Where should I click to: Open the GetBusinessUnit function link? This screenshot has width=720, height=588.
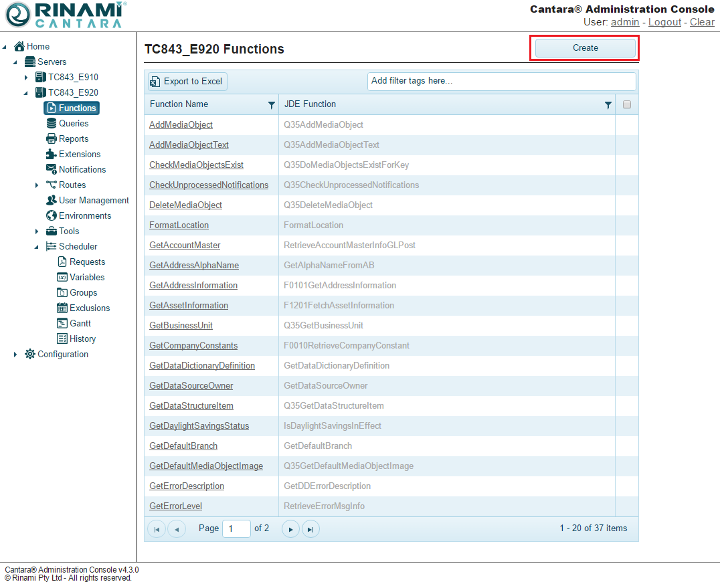point(181,326)
